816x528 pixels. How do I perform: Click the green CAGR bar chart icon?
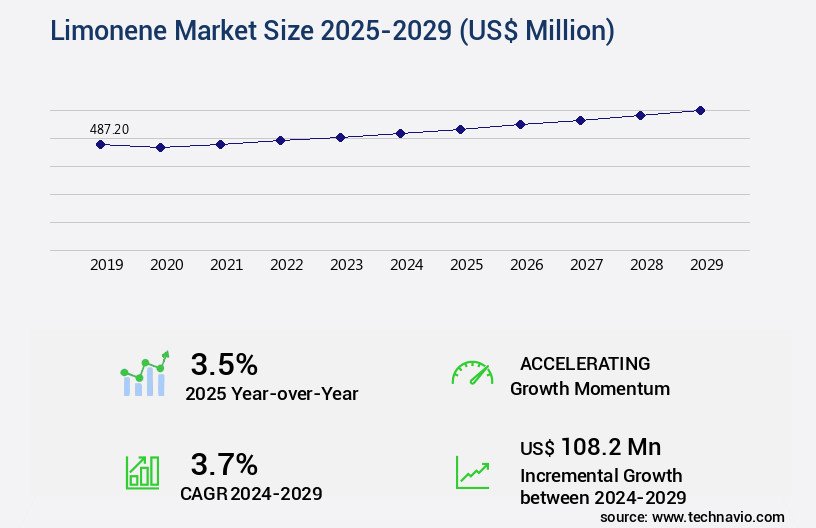[x=142, y=471]
